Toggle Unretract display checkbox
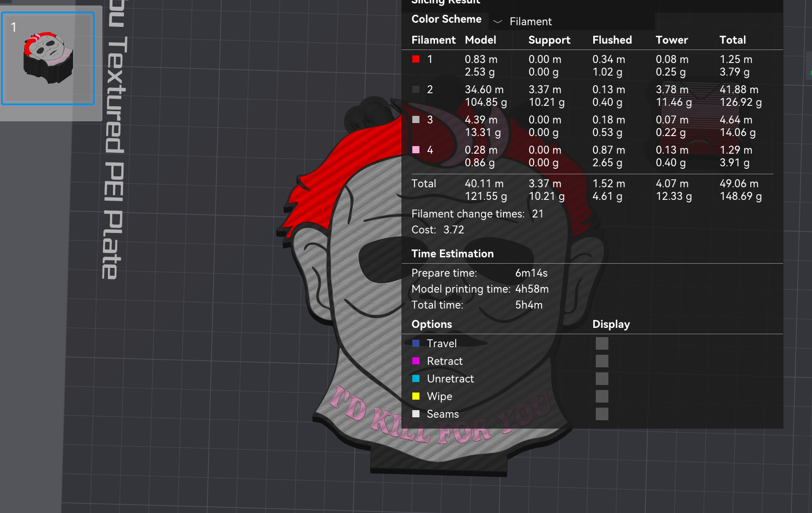Image resolution: width=812 pixels, height=513 pixels. pos(602,379)
